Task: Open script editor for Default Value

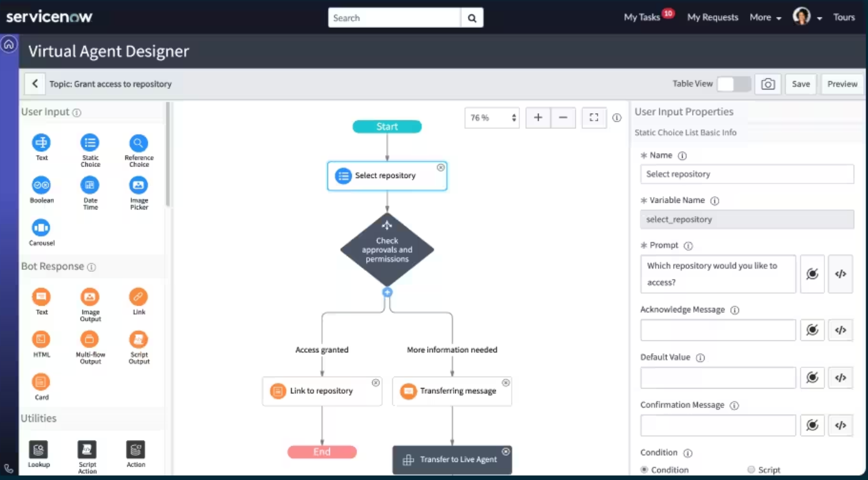Action: [x=840, y=378]
